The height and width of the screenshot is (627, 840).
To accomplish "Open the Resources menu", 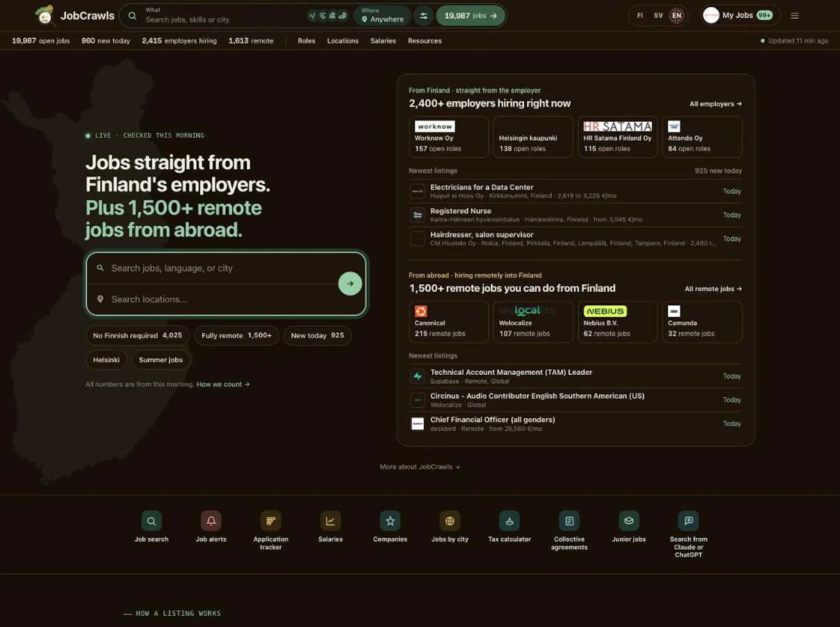I will 425,41.
